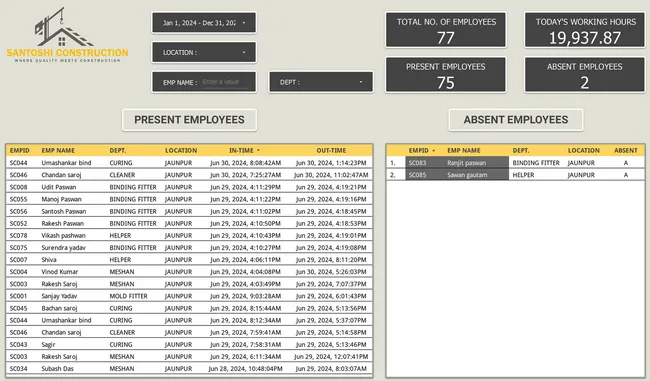Click the name Subash Das

(58, 369)
